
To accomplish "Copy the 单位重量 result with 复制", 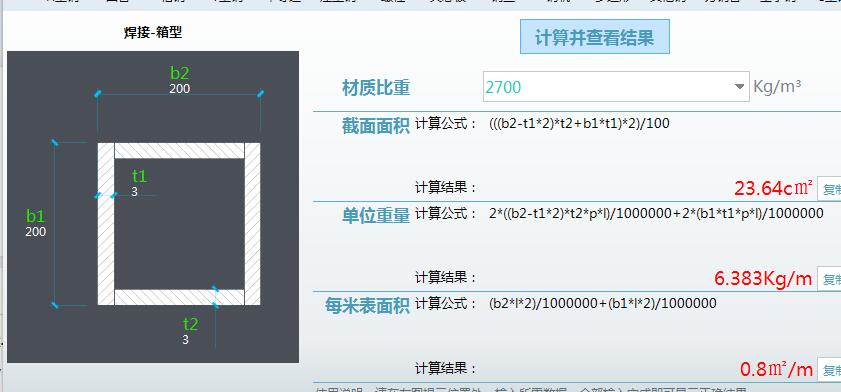I will pos(829,279).
